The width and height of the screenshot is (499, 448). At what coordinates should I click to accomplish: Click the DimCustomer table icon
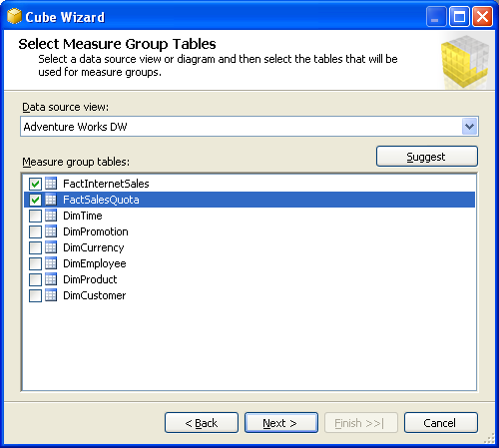(x=51, y=295)
